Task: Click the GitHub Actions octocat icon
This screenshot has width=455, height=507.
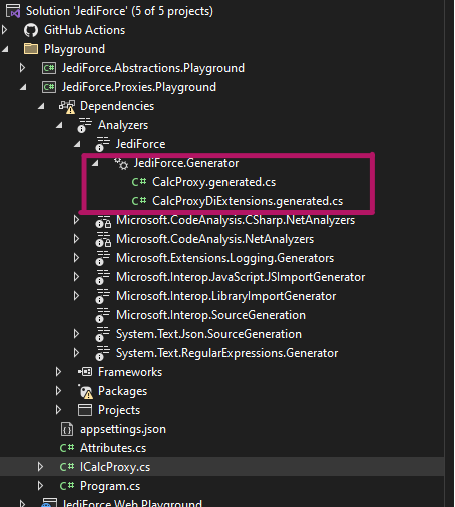Action: (x=31, y=30)
